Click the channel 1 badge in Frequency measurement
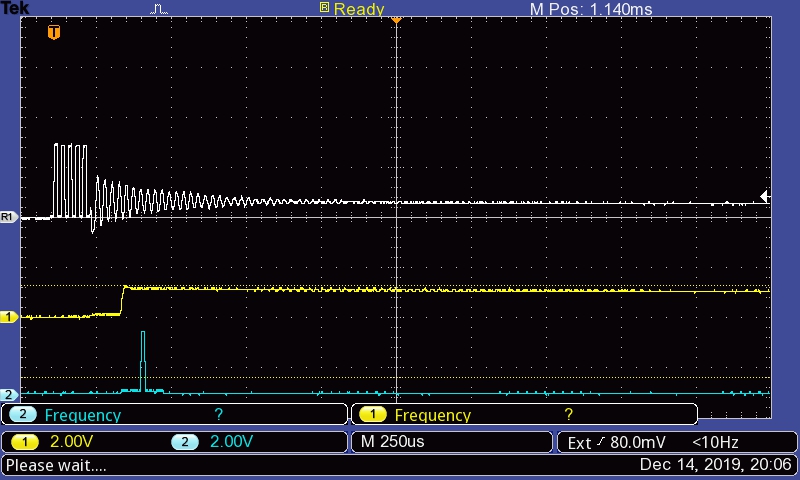Viewport: 800px width, 480px height. point(372,414)
